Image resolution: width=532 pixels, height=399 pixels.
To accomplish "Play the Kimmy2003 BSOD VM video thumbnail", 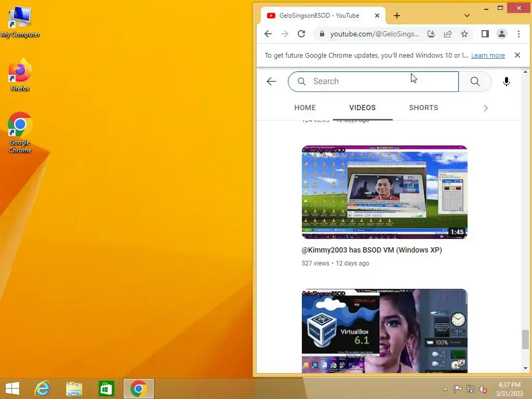I will click(384, 192).
